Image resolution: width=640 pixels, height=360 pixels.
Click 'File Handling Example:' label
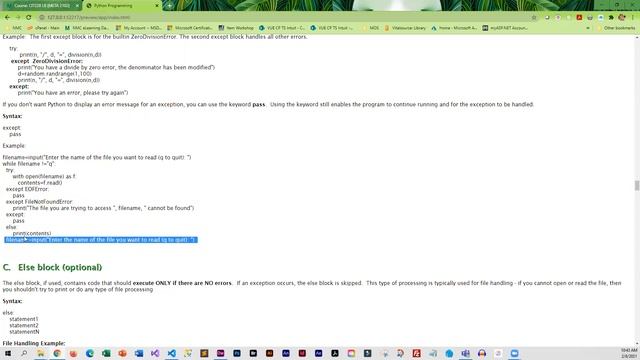click(34, 343)
